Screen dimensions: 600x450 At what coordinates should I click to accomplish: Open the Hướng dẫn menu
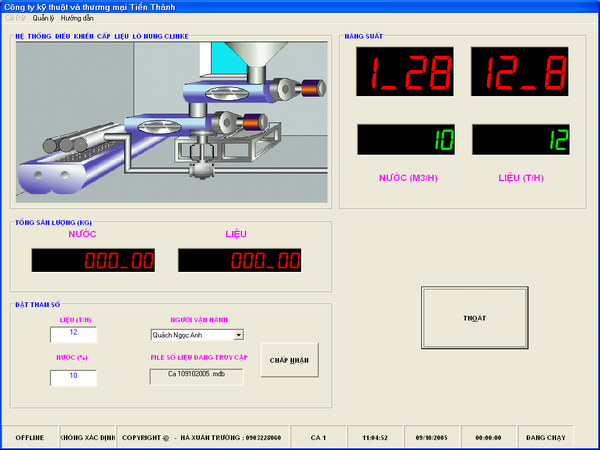pos(77,18)
